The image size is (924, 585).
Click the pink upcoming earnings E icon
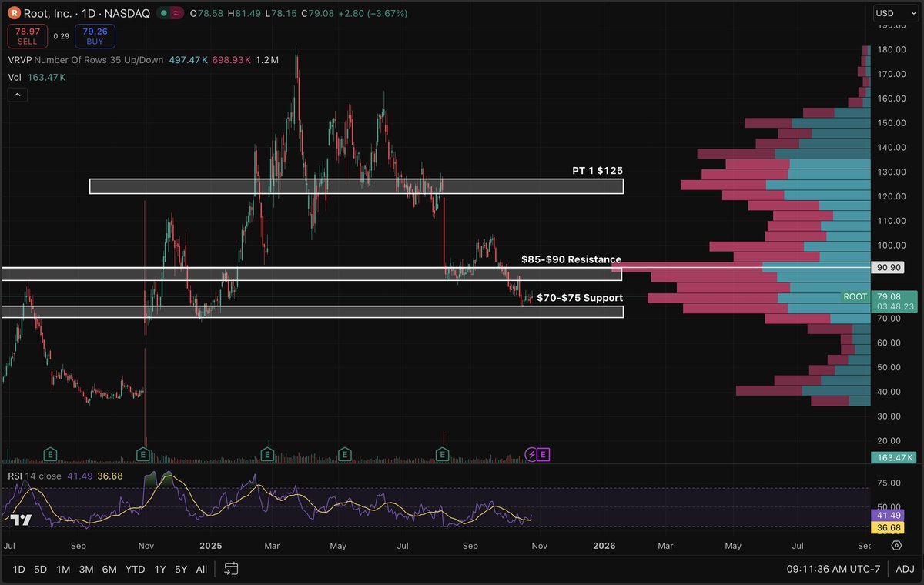tap(543, 454)
